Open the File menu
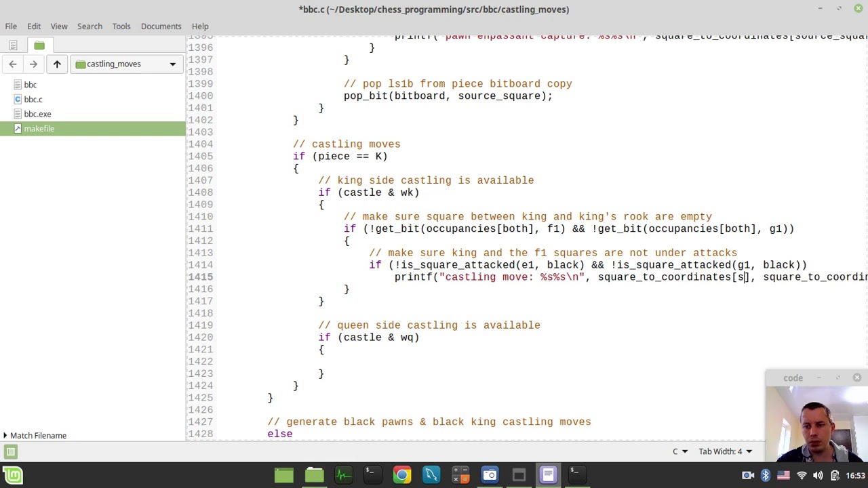This screenshot has height=488, width=868. point(11,26)
